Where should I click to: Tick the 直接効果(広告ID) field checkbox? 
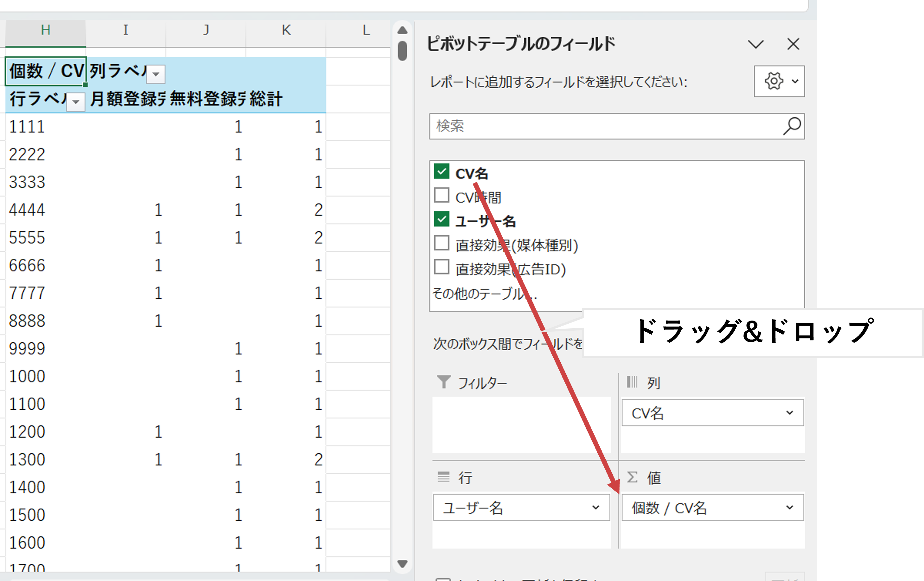point(442,267)
